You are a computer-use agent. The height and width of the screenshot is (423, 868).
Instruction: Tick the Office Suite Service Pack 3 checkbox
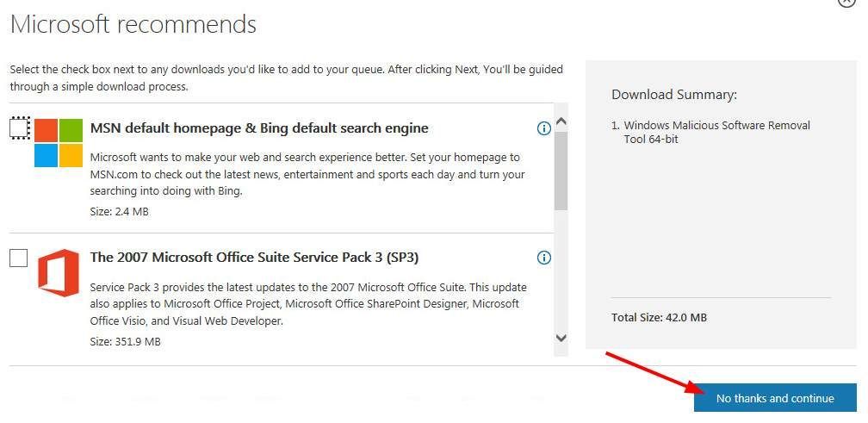click(19, 258)
